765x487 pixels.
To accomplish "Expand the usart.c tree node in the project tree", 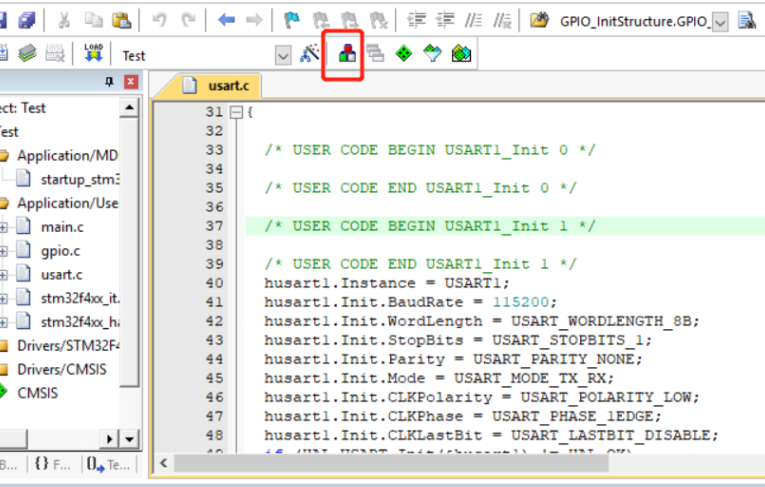I will point(3,275).
